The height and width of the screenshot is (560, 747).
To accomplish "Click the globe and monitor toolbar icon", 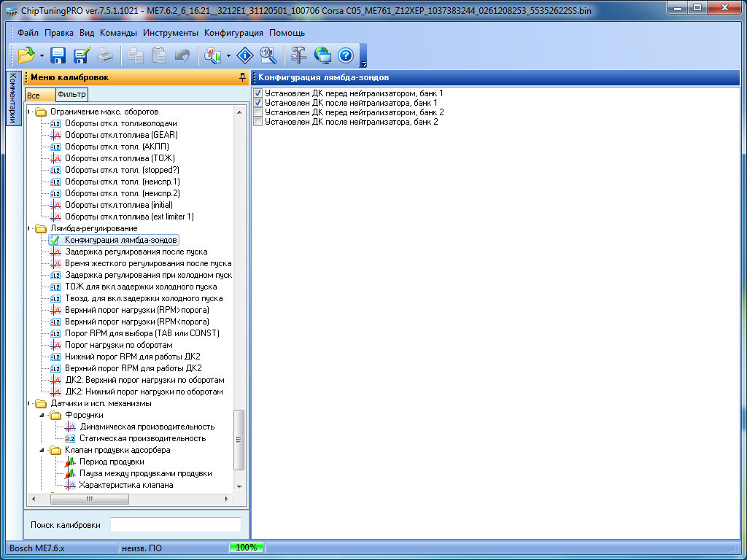I will pyautogui.click(x=322, y=55).
